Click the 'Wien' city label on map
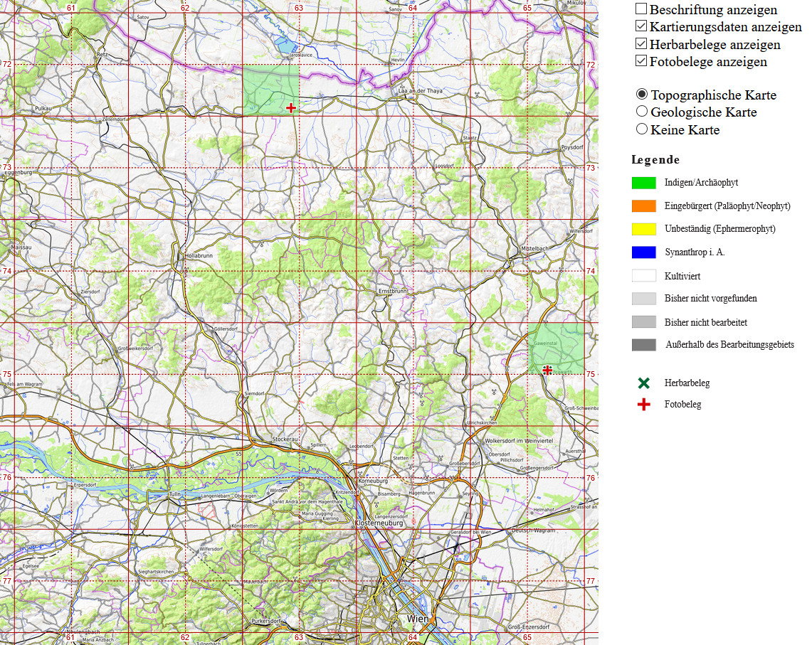The height and width of the screenshot is (645, 812). [x=418, y=619]
